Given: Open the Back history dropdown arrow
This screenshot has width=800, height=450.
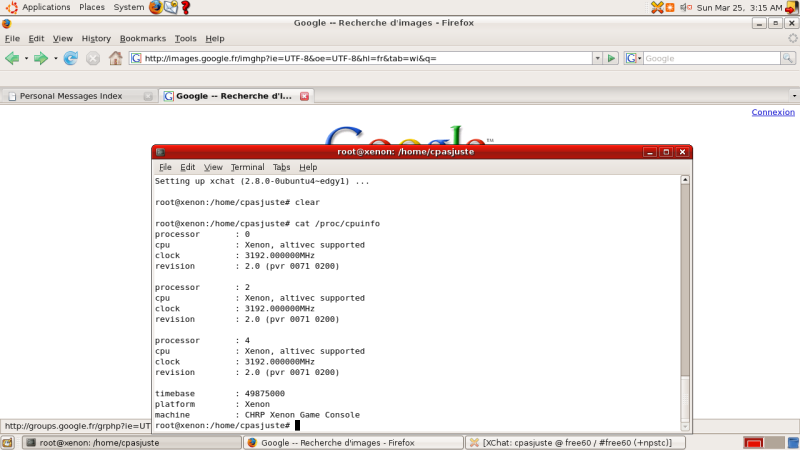Looking at the screenshot, I should tap(26, 58).
